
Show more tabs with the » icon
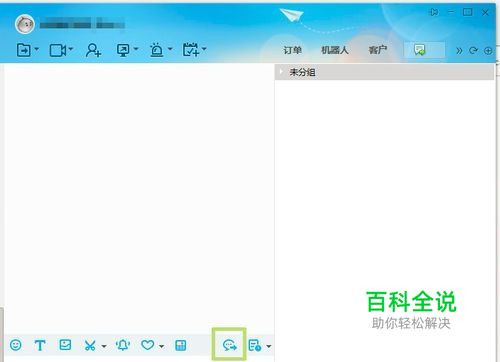459,51
